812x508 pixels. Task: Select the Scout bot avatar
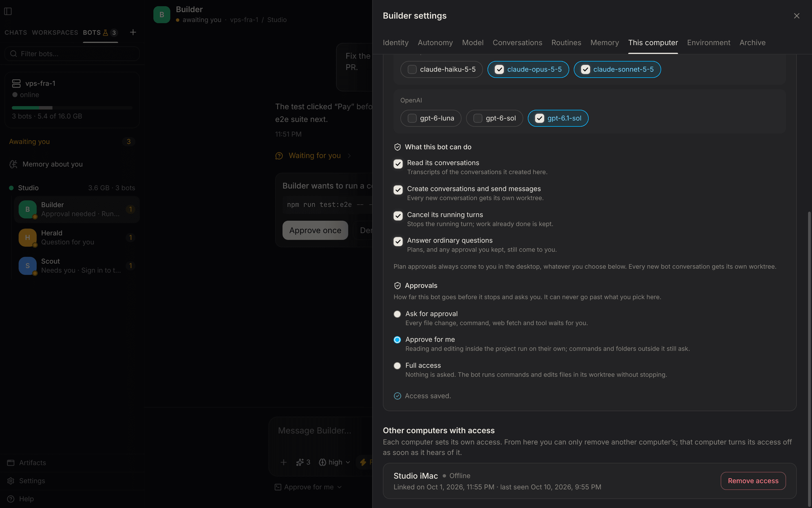pos(28,266)
